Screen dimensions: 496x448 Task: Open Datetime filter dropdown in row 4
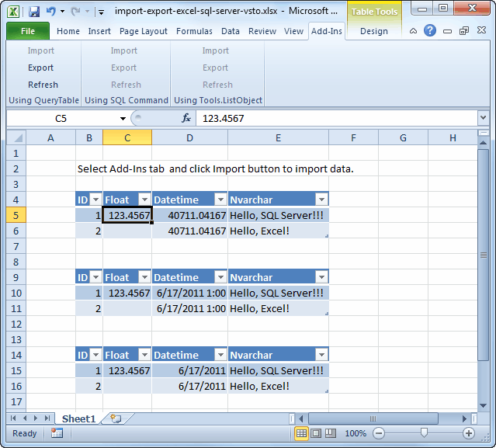pyautogui.click(x=220, y=200)
